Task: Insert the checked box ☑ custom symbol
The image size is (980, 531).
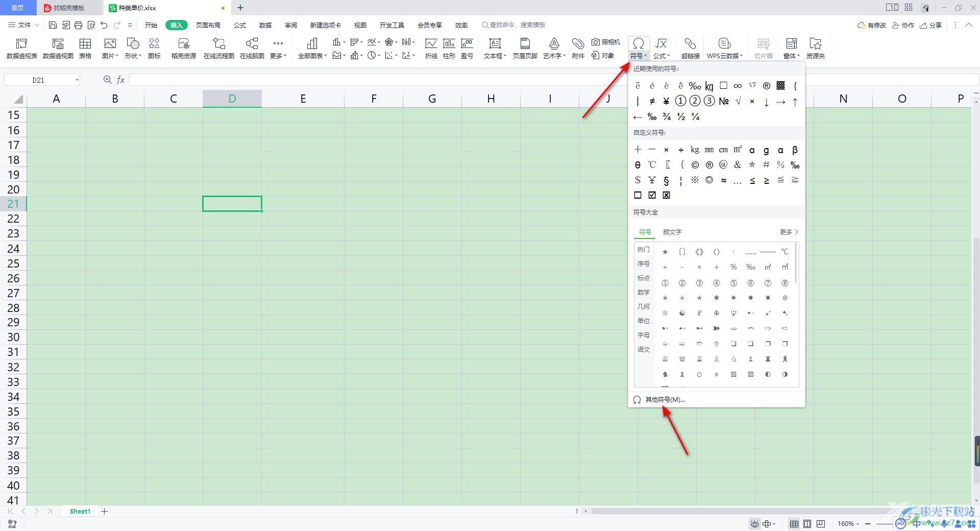Action: [x=652, y=195]
